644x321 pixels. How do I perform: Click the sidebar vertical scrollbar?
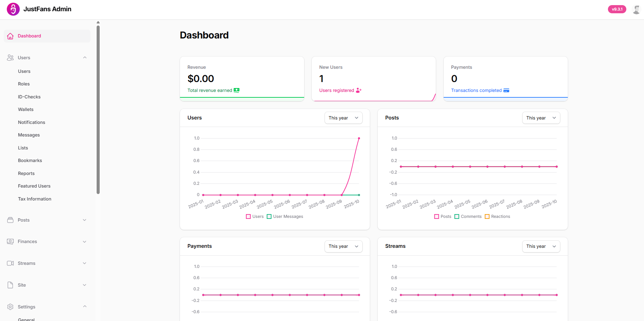(98, 109)
